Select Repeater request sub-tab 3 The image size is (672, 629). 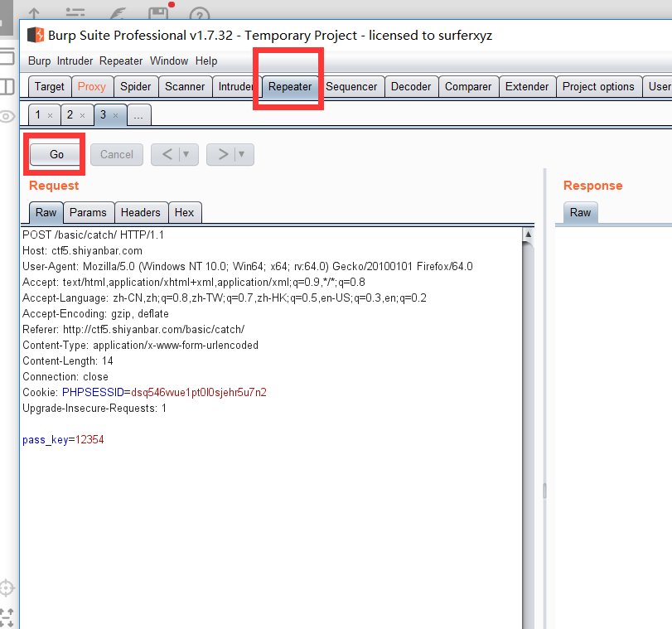[x=104, y=115]
